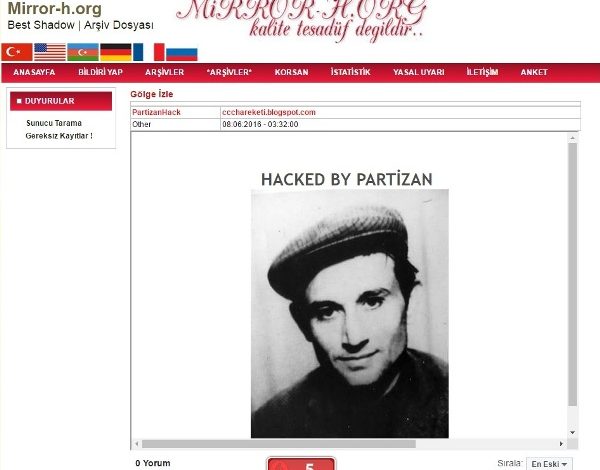Open the En Eski sort dropdown
600x470 pixels.
549,464
